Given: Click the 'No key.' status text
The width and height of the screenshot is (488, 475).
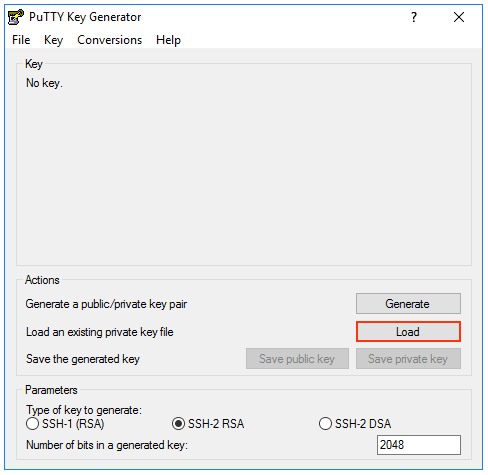Looking at the screenshot, I should (44, 83).
